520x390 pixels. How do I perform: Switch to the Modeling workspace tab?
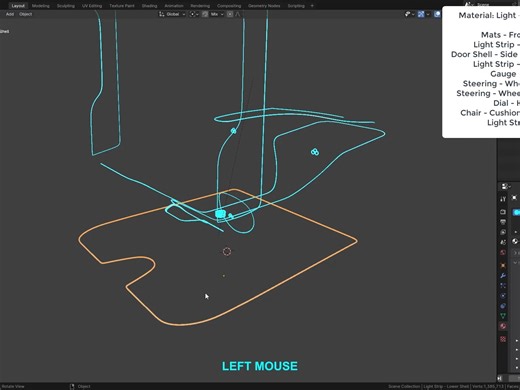tap(41, 6)
